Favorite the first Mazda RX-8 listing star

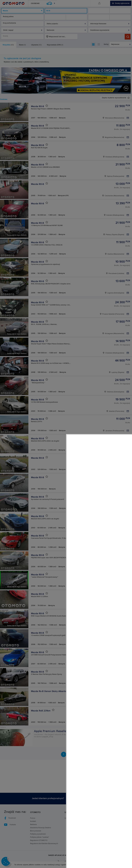[47, 106]
